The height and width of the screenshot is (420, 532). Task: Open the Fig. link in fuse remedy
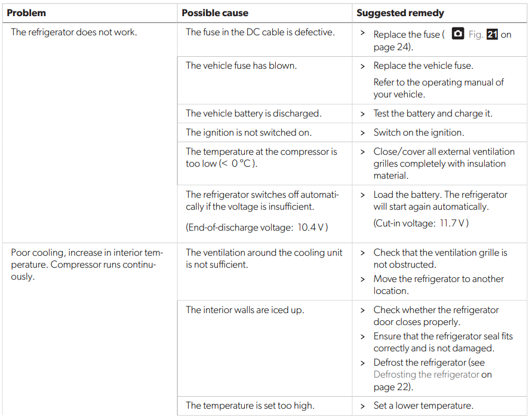click(476, 35)
